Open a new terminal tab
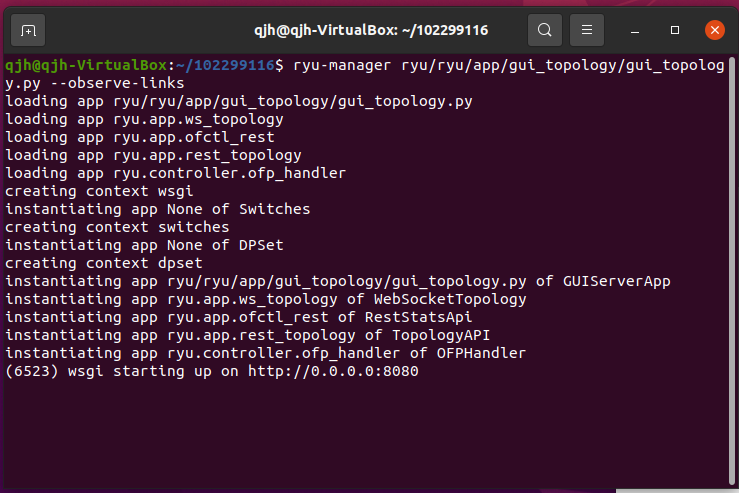The width and height of the screenshot is (739, 493). (28, 30)
